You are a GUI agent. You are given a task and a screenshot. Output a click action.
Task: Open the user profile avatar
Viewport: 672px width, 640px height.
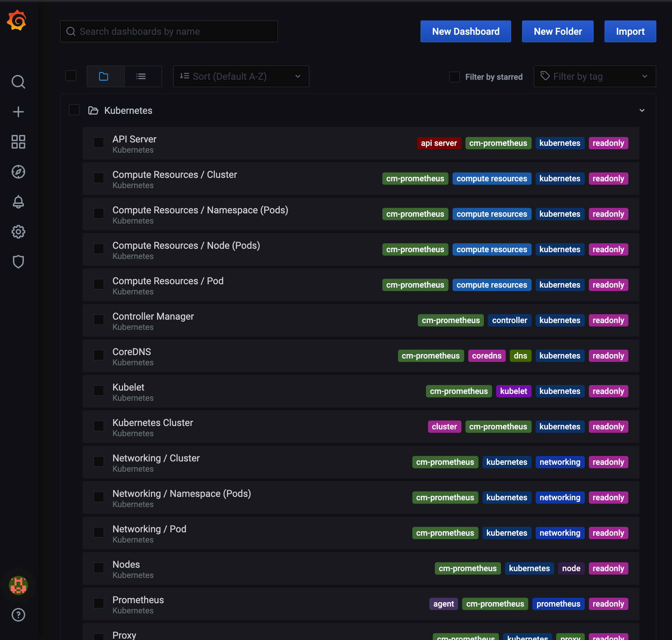click(18, 585)
